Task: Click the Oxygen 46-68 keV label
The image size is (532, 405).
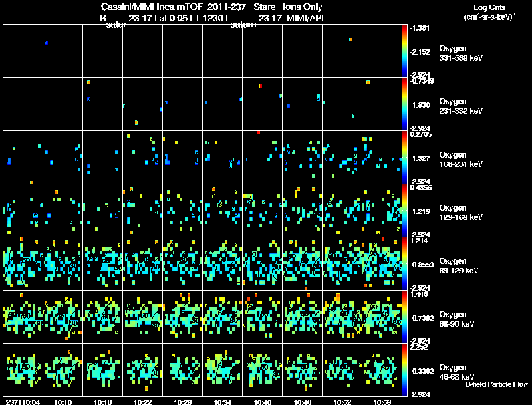Action: tap(457, 372)
